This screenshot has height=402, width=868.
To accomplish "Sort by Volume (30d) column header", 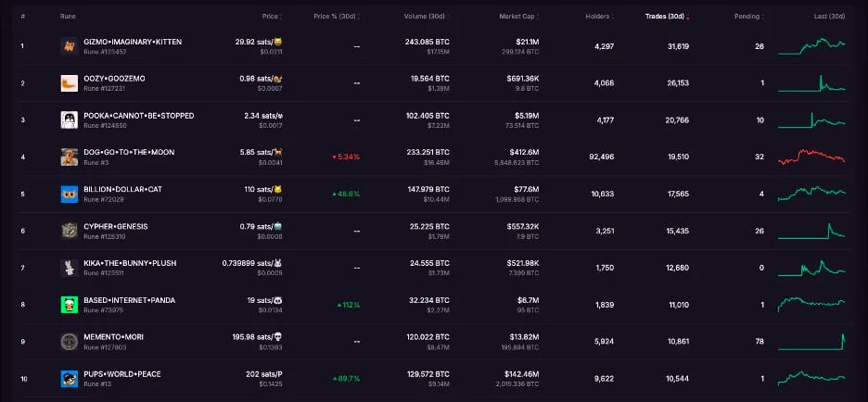I will pyautogui.click(x=427, y=17).
